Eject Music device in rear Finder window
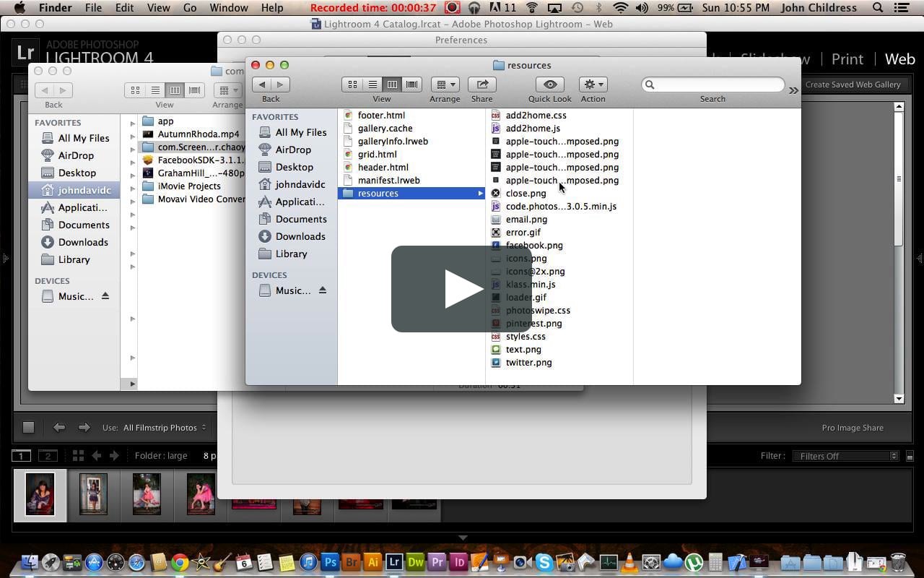 [x=105, y=296]
